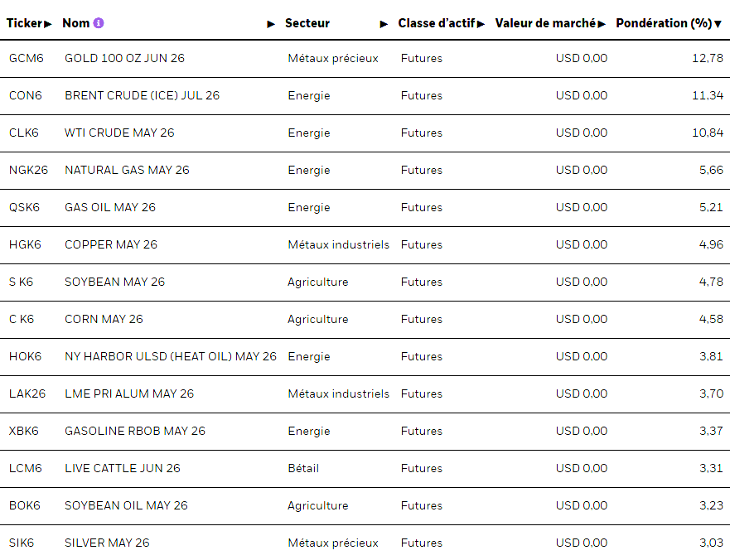Toggle the descending arrow beside Pondération (%)
730x560 pixels.
[x=718, y=24]
